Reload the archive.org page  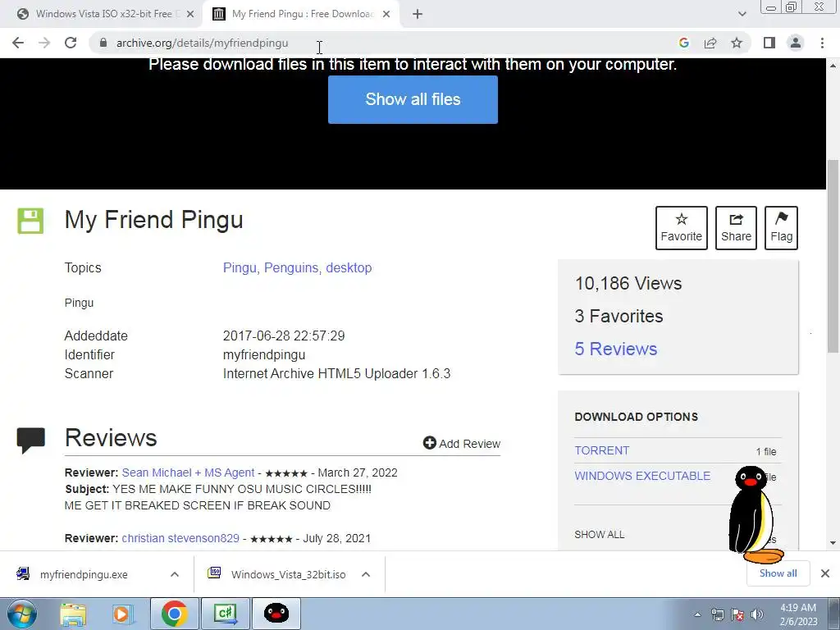71,43
